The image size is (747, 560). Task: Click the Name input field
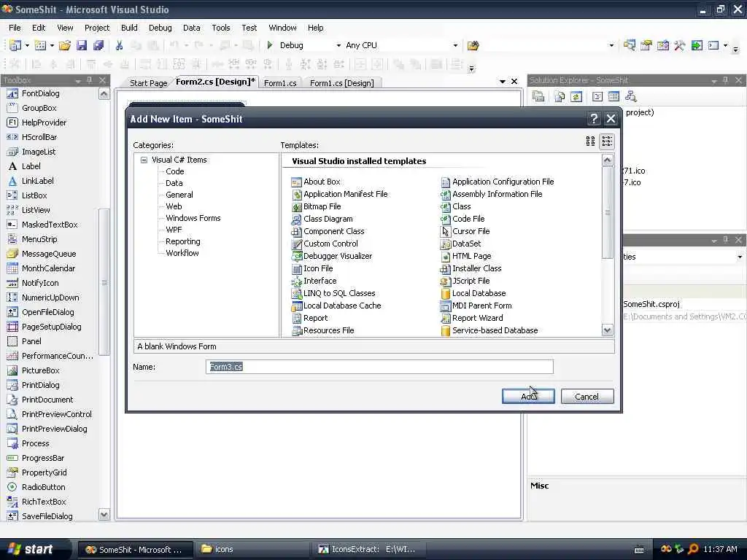coord(379,367)
